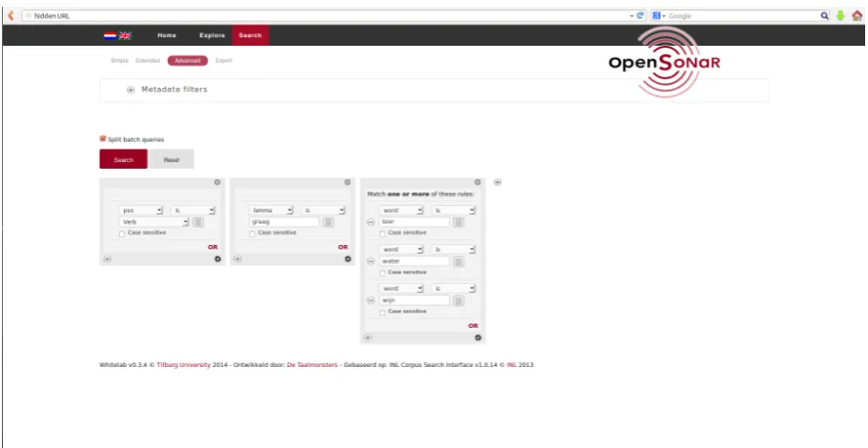Viewport: 868px width, 448px height.
Task: Open the Explore menu item
Action: click(212, 35)
